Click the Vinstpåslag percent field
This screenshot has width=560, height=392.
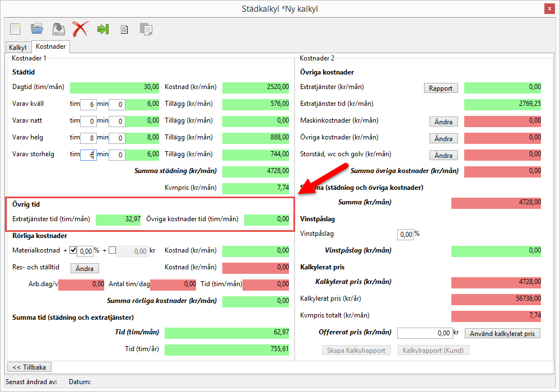tap(405, 234)
